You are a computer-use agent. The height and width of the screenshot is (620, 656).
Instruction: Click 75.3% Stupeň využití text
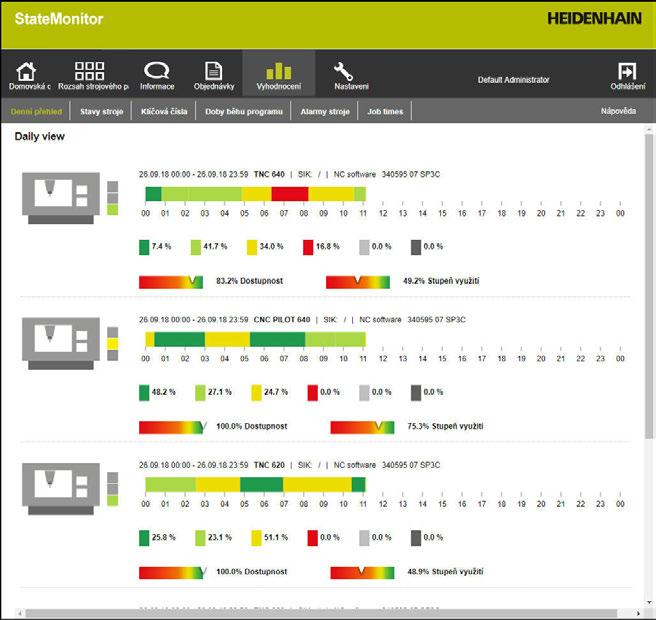445,426
